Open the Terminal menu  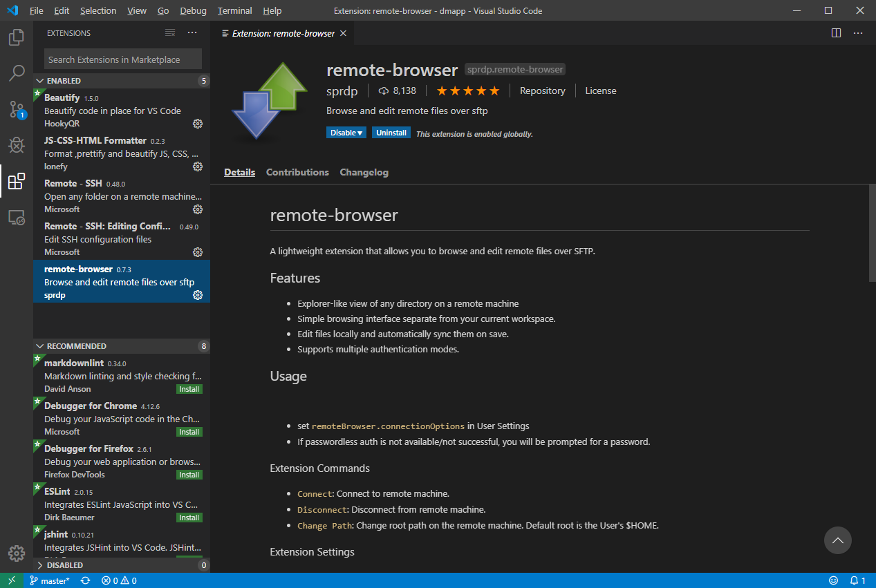point(234,11)
